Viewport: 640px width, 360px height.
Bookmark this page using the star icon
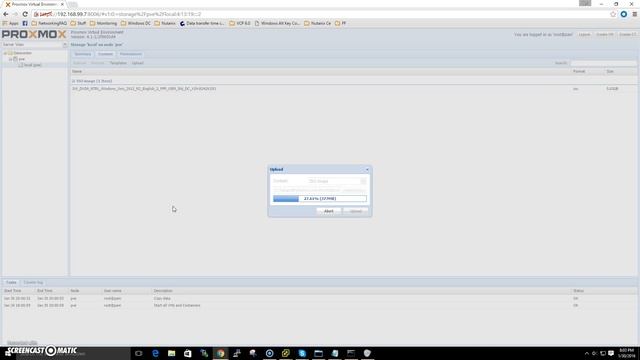[613, 14]
